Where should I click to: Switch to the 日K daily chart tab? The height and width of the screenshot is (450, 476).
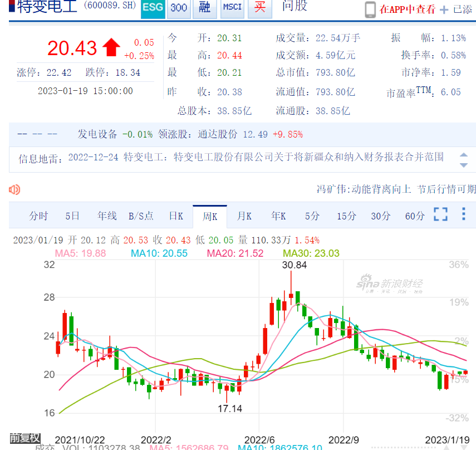tap(176, 216)
